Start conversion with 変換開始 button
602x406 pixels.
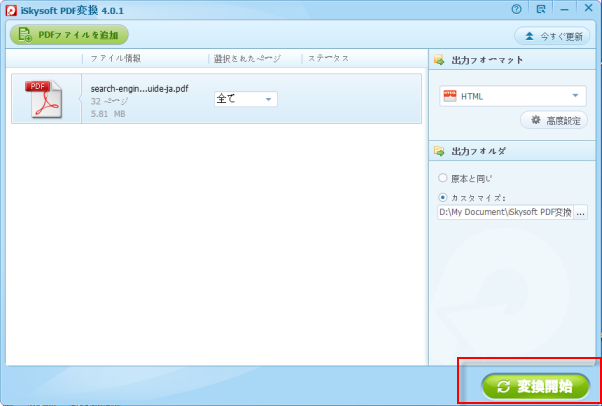pos(536,387)
